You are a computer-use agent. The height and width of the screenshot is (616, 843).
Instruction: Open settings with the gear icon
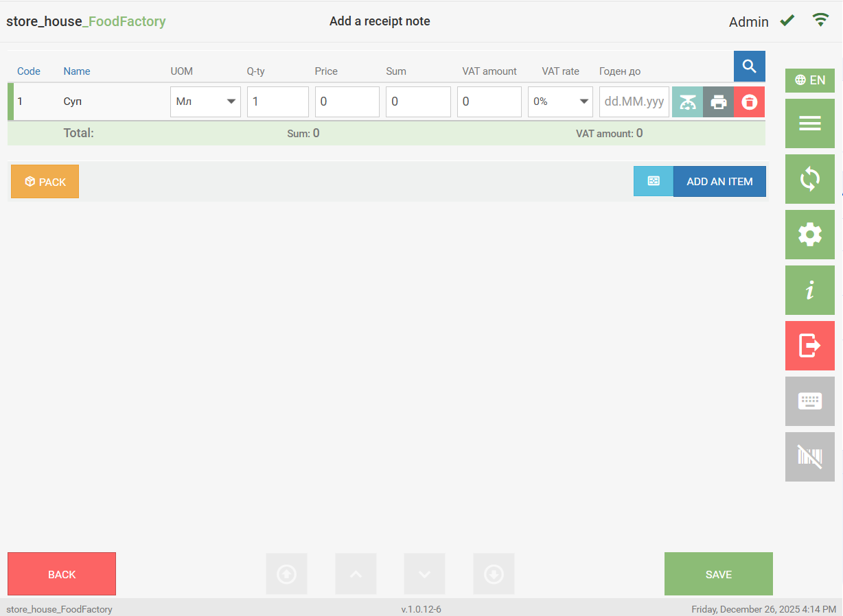point(809,235)
